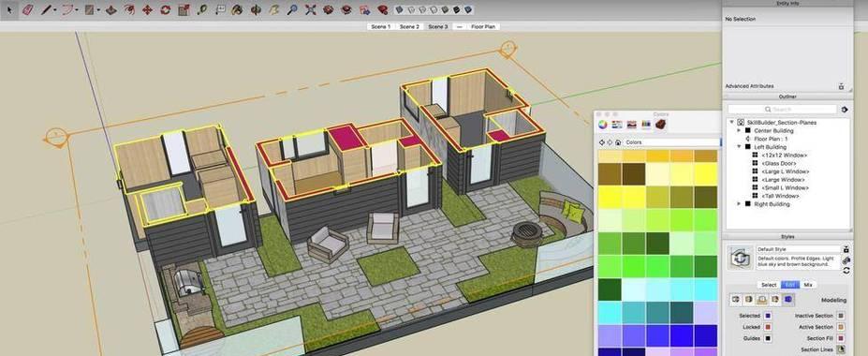
Task: Expand the Right Building group
Action: tap(739, 204)
